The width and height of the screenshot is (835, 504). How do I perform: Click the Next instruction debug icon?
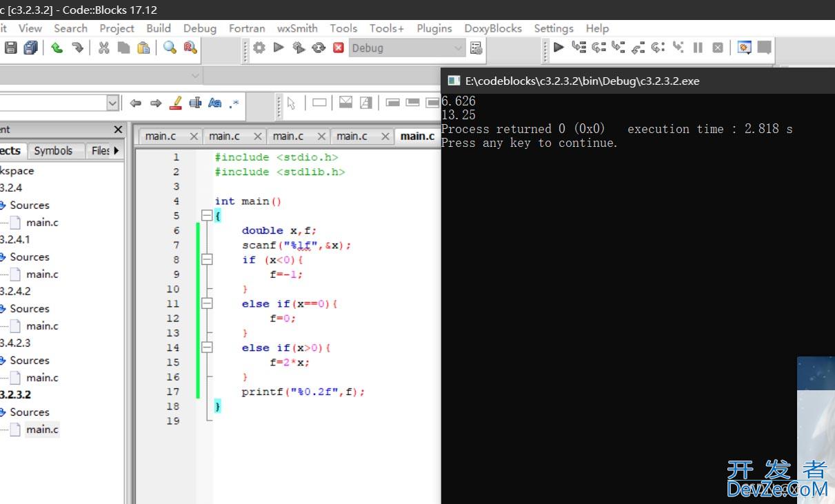(658, 47)
